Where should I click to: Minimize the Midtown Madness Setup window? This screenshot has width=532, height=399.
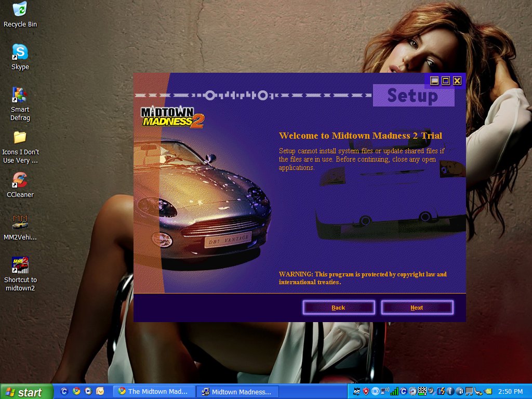point(434,81)
